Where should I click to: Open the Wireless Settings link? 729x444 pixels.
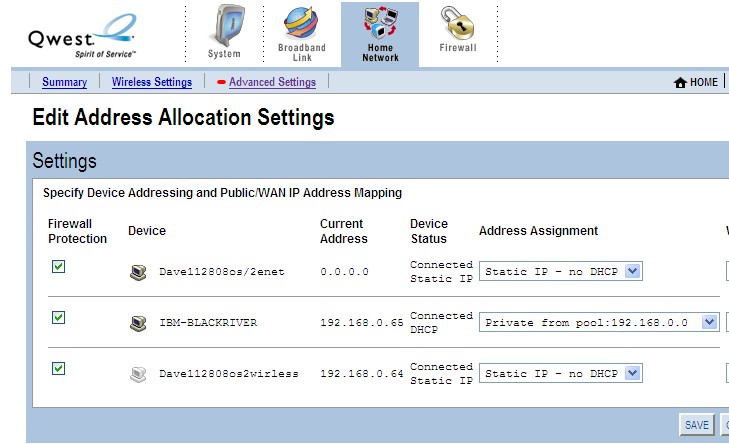pyautogui.click(x=152, y=82)
